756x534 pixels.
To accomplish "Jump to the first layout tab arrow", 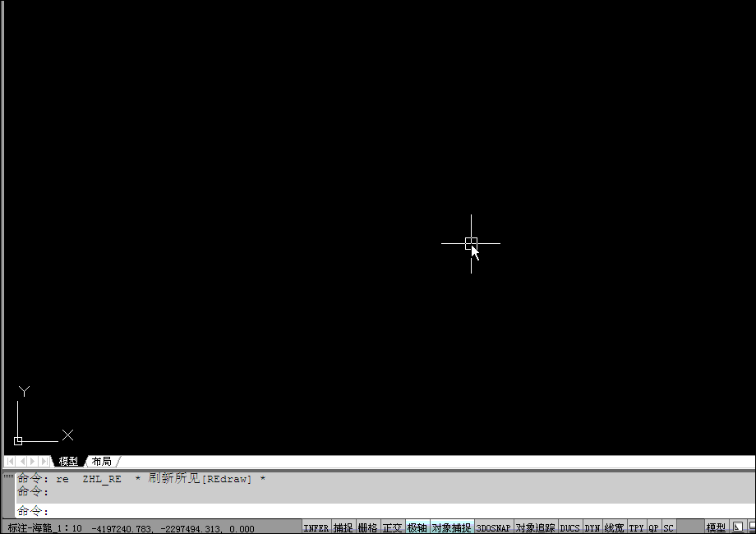I will pyautogui.click(x=11, y=461).
